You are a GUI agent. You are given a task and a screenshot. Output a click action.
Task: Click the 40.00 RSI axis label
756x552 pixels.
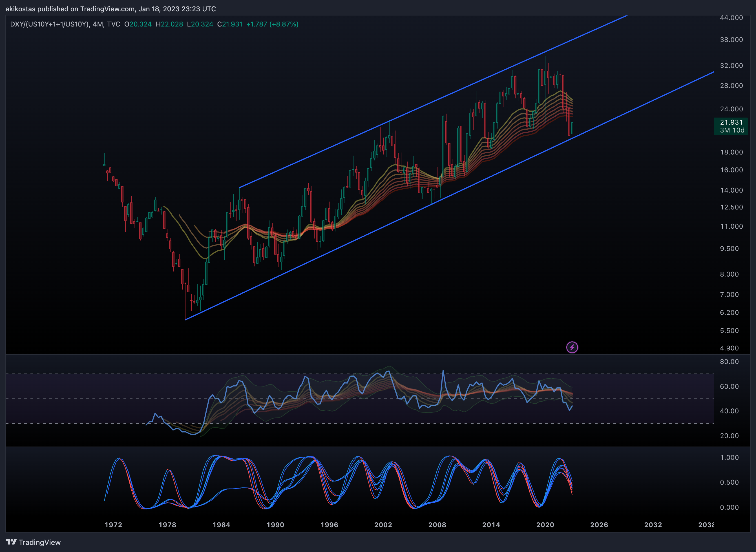click(729, 411)
